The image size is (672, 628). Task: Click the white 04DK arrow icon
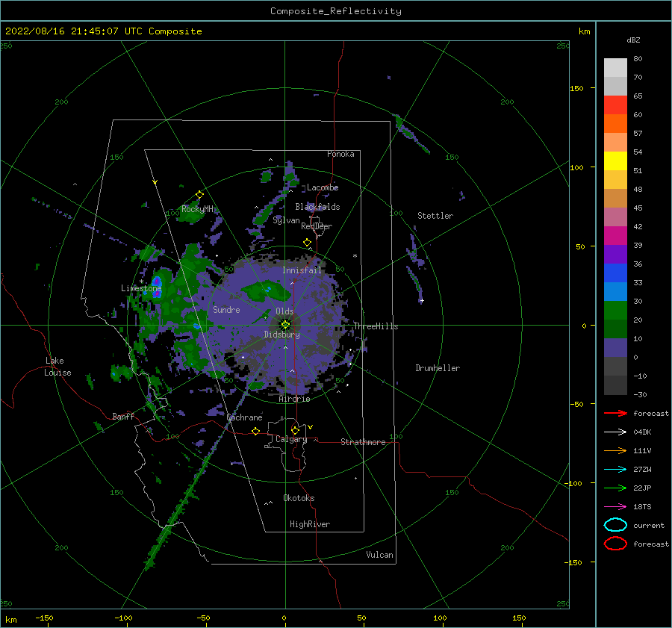[x=615, y=432]
